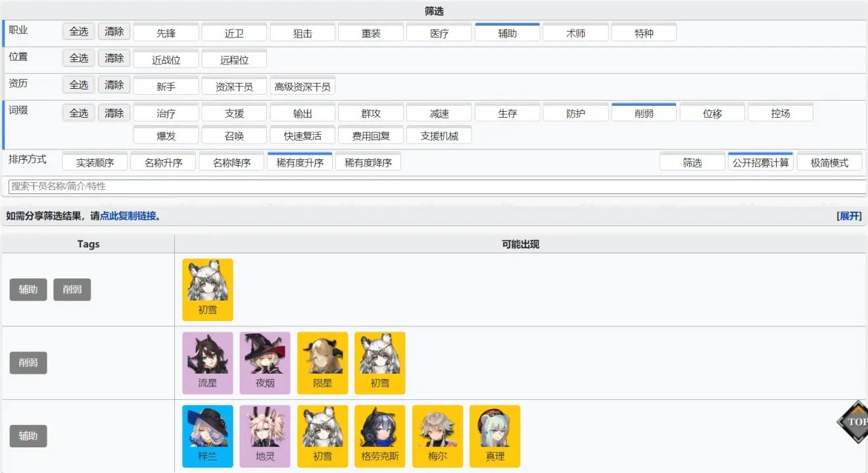Click the 点此复制链接 share link
Viewport: 868px width, 473px height.
pyautogui.click(x=127, y=216)
